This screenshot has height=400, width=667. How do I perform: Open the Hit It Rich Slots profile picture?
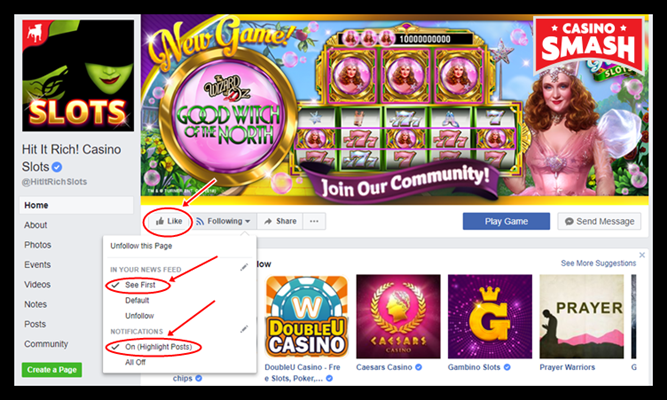click(78, 76)
